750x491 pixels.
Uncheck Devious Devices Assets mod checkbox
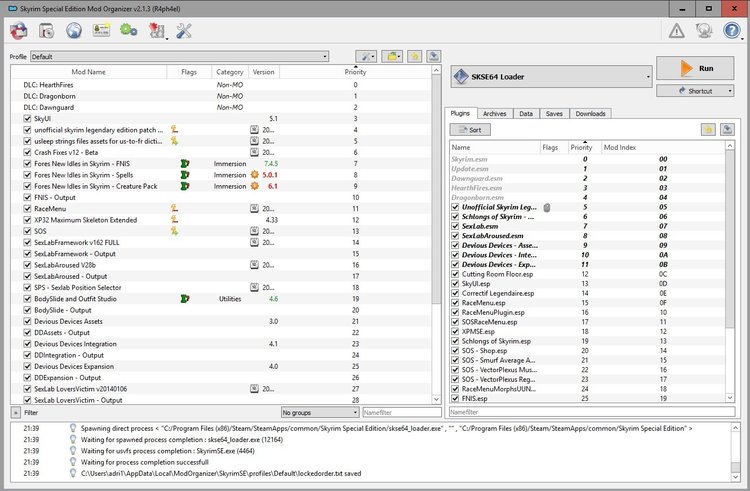coord(27,321)
